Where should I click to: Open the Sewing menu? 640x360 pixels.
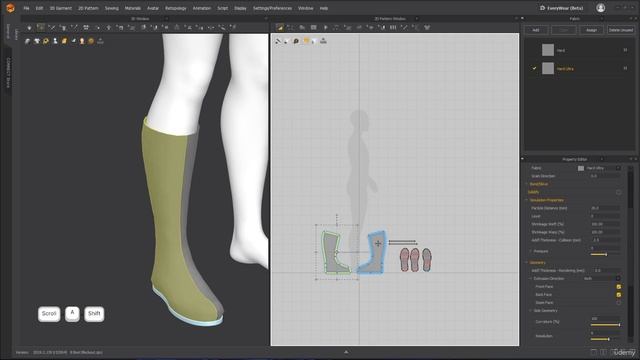tap(111, 8)
